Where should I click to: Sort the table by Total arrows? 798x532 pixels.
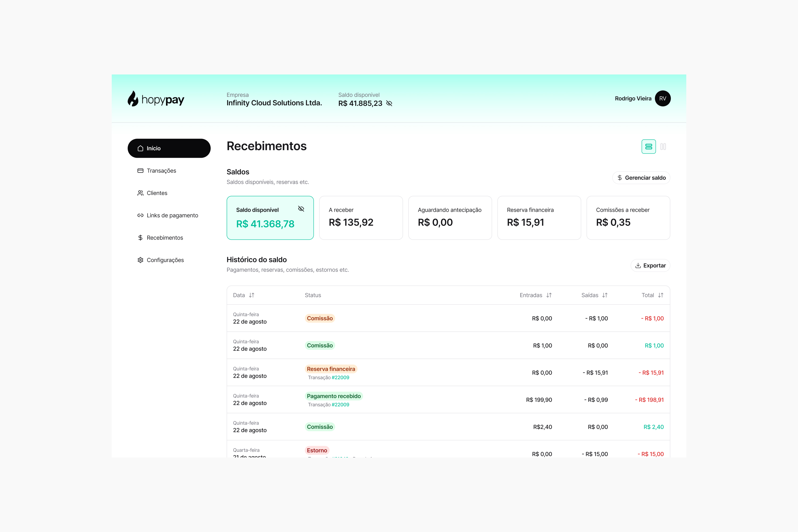tap(660, 295)
